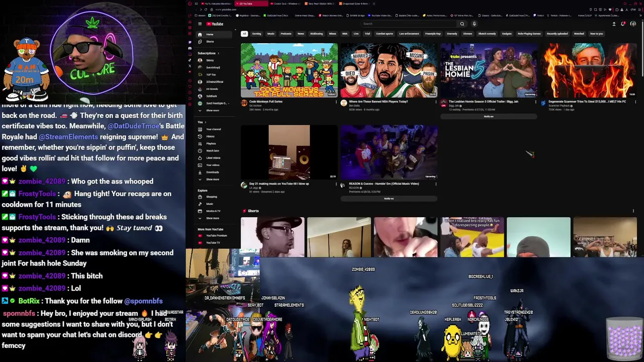Open the notifications bell
The height and width of the screenshot is (362, 644).
623,24
